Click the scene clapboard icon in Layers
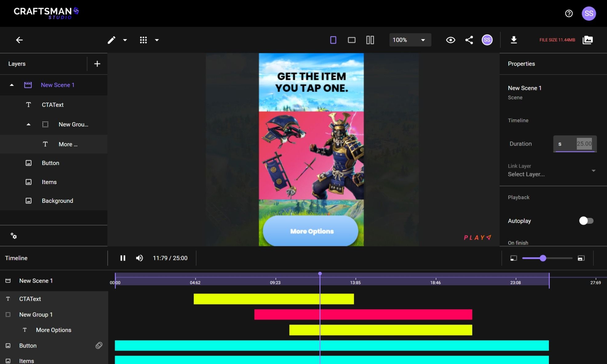Screen dimensions: 607x364 [28, 85]
